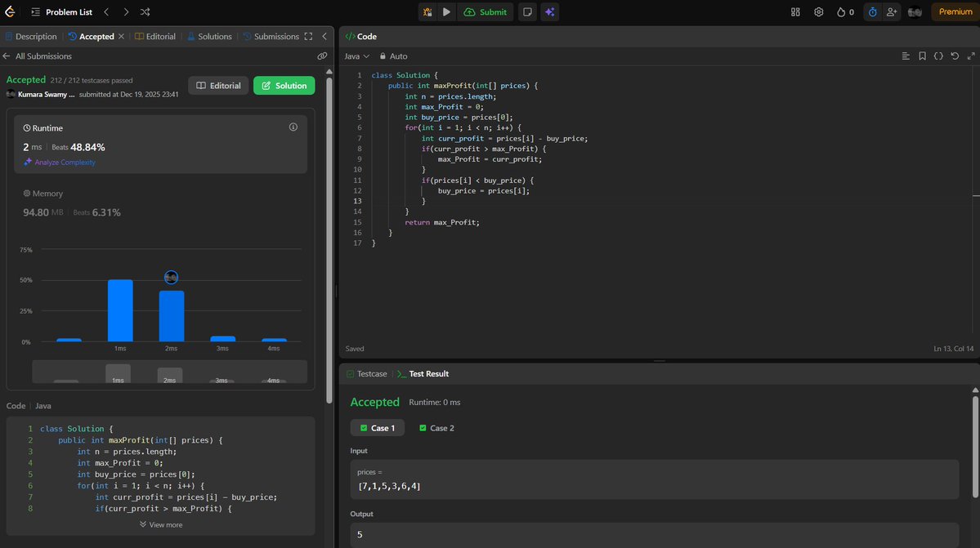Click the shuffle problem icon near Problem List
This screenshot has height=548, width=980.
tap(145, 11)
